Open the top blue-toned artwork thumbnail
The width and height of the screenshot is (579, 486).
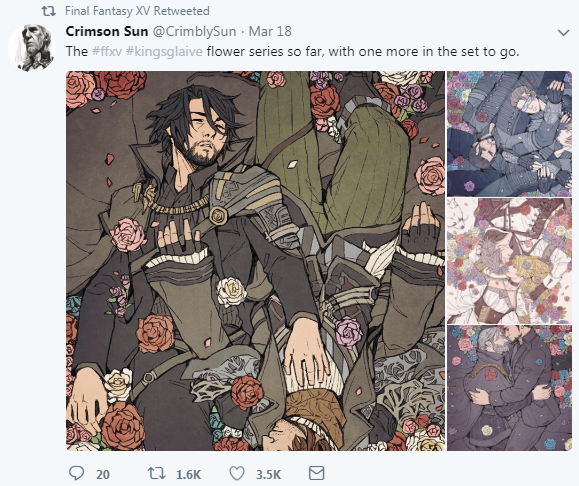(x=509, y=134)
